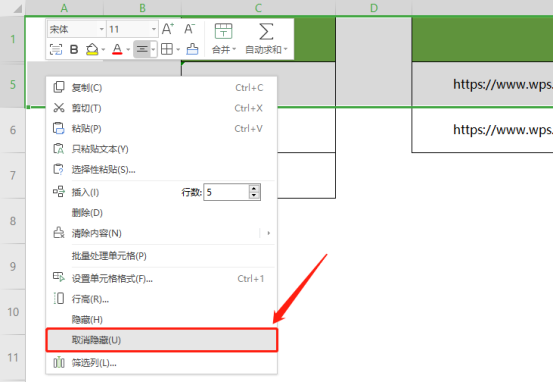Choose 复制(C) from the context menu

click(x=161, y=88)
